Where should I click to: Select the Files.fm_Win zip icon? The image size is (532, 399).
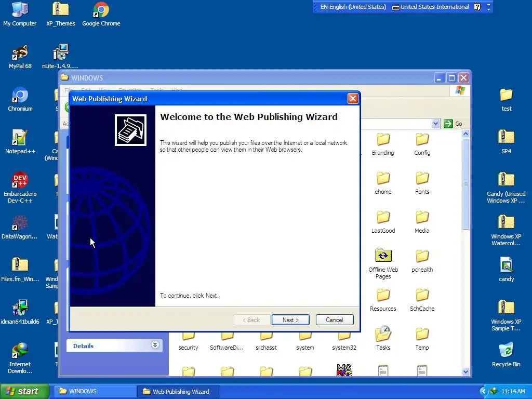(x=20, y=270)
